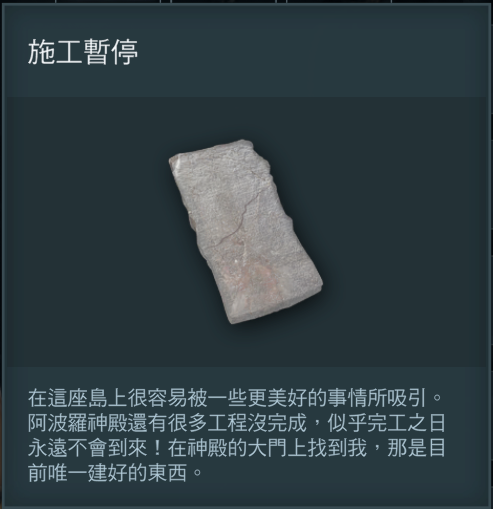493x509 pixels.
Task: Click the character 停 in the title
Action: click(125, 52)
